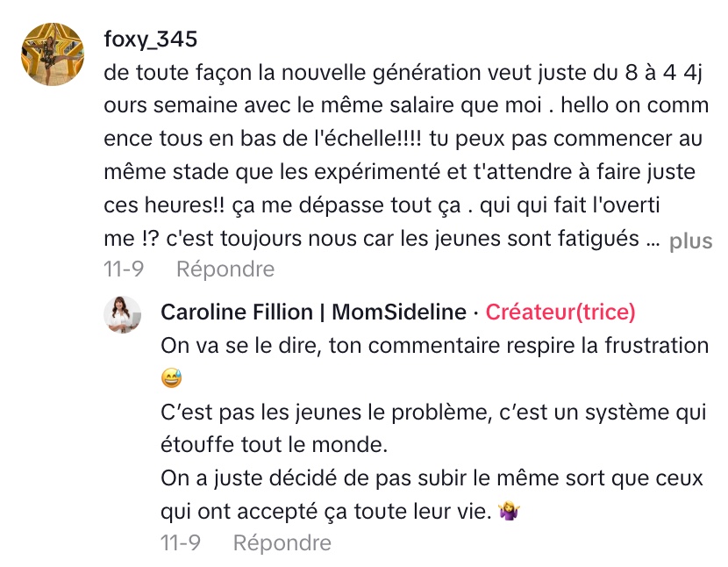Screen dimensions: 728x567
Task: Click the line "On va se le dire"
Action: tap(434, 346)
